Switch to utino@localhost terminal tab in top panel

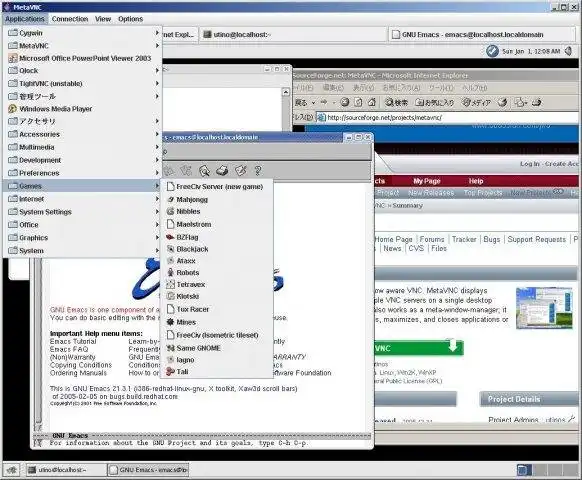[x=293, y=35]
